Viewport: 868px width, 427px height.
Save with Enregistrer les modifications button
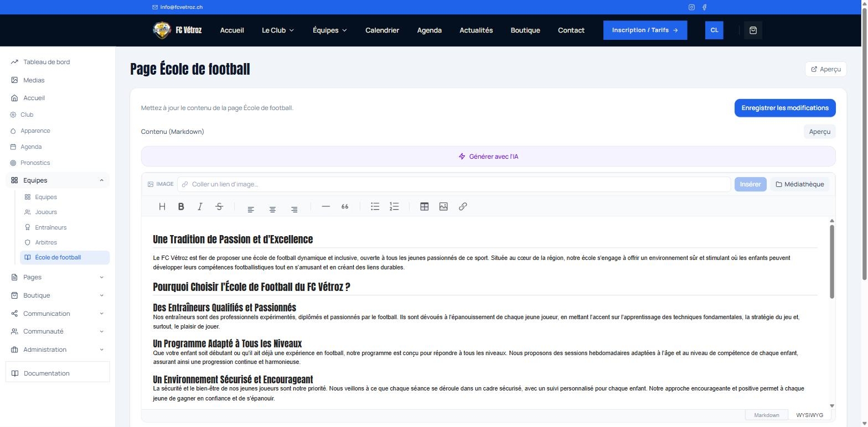click(x=785, y=108)
